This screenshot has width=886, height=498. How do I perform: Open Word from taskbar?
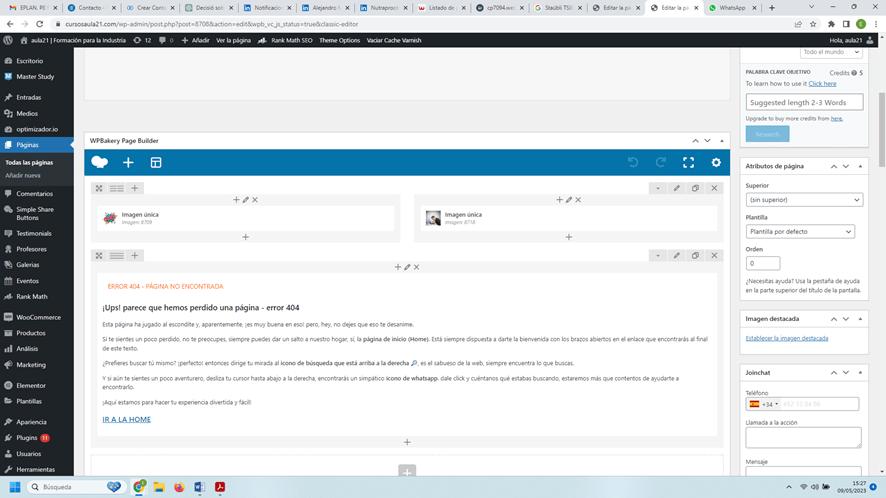199,487
